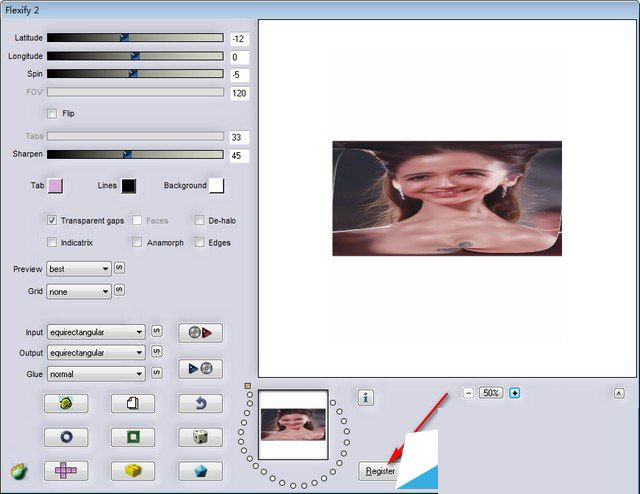Screen dimensions: 640x494
Task: Click the green square frame button
Action: [x=133, y=437]
